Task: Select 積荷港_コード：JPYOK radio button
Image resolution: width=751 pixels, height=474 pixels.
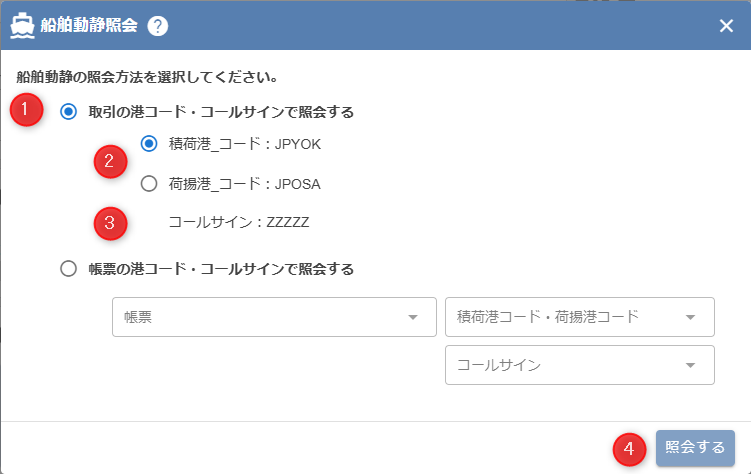Action: 149,143
